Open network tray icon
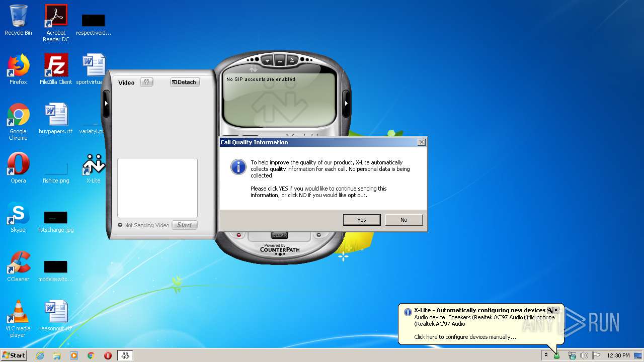 572,355
